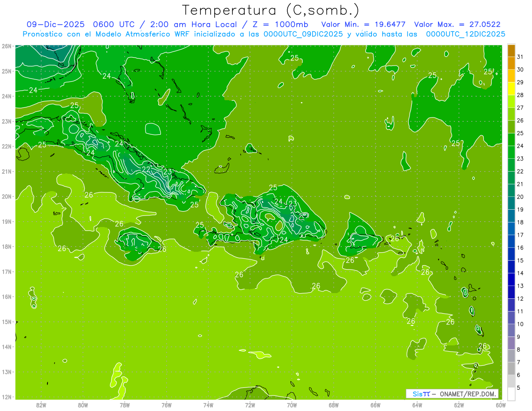The height and width of the screenshot is (411, 532).
Task: Click the legend swatch between 30 and 31
Action: click(x=511, y=63)
